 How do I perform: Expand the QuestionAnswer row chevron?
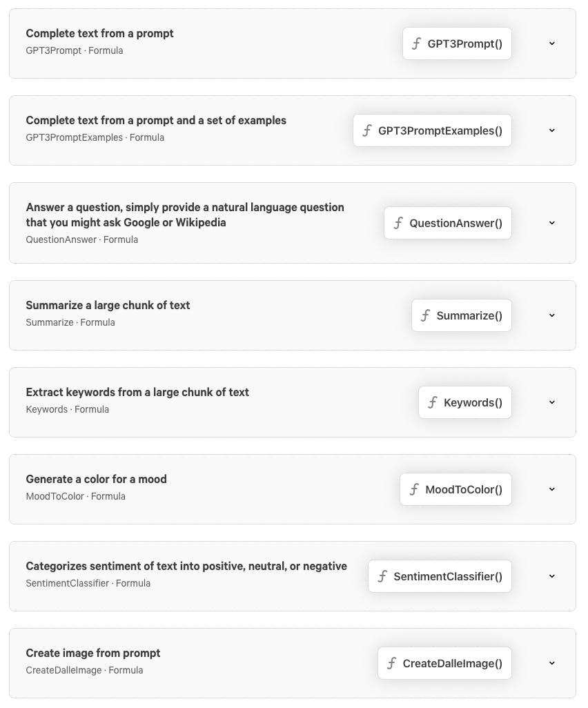(551, 223)
